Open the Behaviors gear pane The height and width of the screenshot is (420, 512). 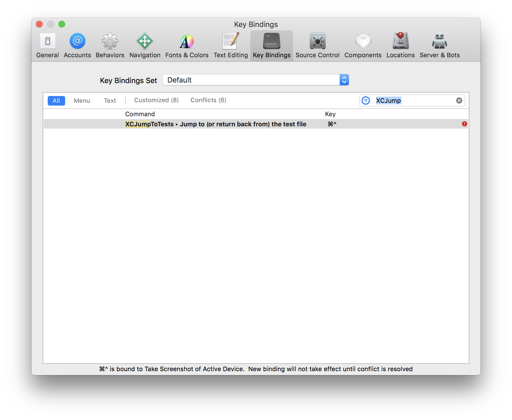click(110, 46)
